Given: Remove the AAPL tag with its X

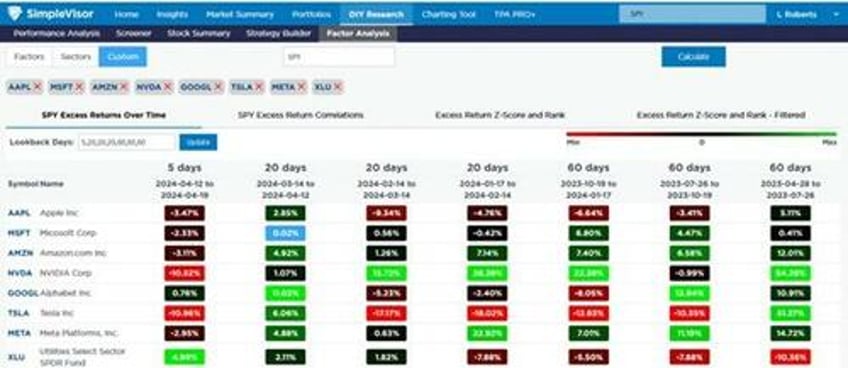Looking at the screenshot, I should [x=37, y=87].
